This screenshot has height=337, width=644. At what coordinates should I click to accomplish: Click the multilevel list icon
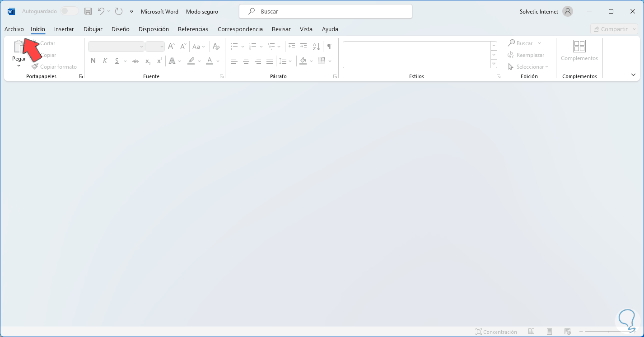click(x=271, y=46)
